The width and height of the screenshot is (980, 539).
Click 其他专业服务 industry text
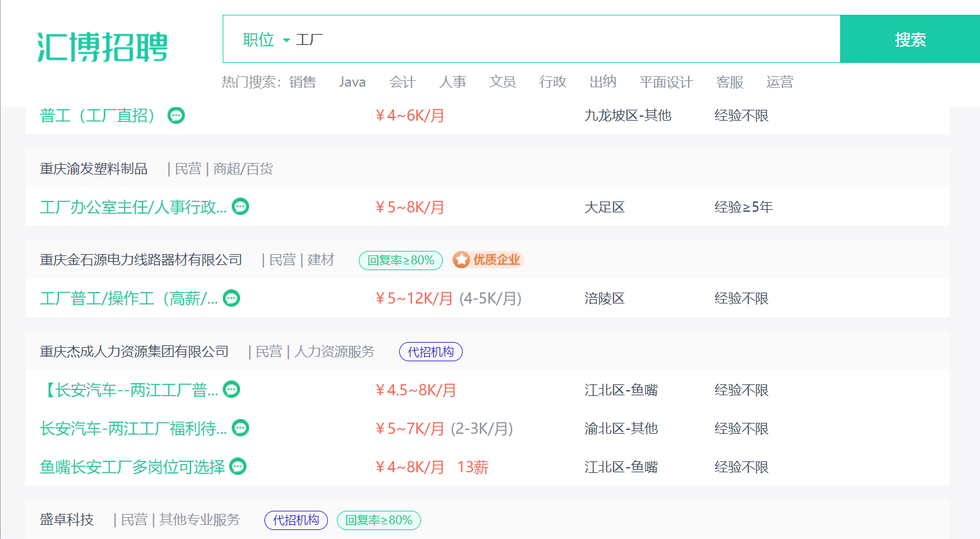(x=200, y=520)
